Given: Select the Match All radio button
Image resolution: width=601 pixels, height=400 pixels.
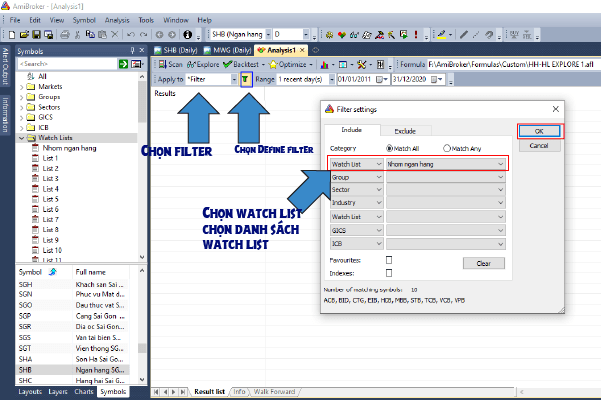Looking at the screenshot, I should (389, 148).
